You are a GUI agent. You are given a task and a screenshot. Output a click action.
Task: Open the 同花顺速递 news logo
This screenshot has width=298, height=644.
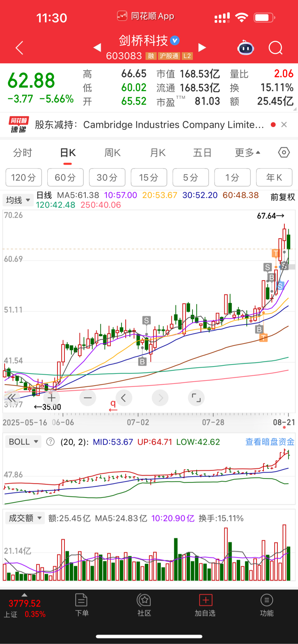tap(18, 124)
